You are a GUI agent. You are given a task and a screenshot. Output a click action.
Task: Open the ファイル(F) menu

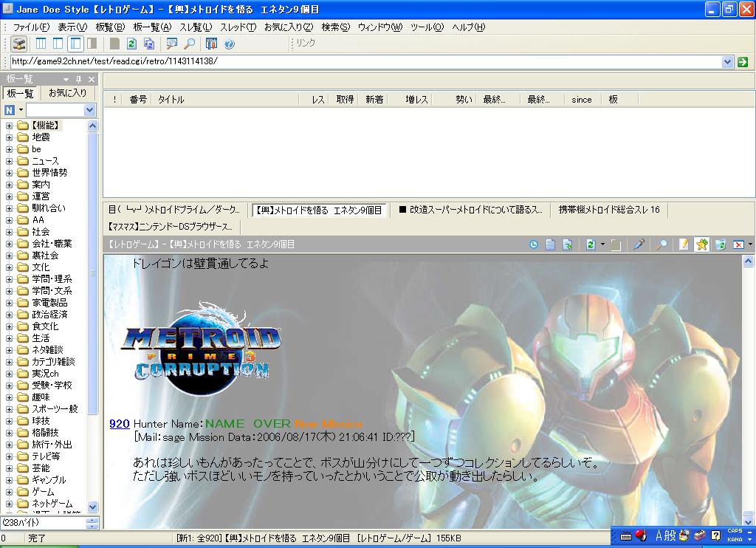[31, 27]
